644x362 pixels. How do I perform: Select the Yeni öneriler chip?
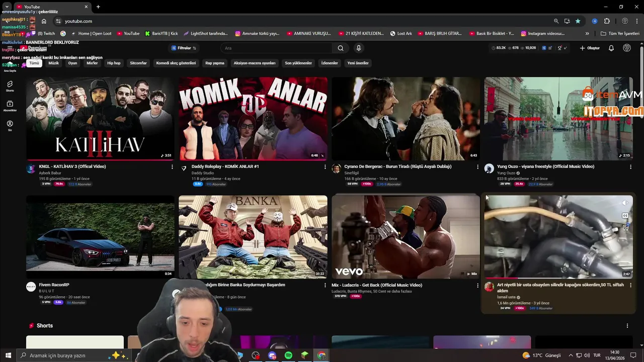coord(358,63)
